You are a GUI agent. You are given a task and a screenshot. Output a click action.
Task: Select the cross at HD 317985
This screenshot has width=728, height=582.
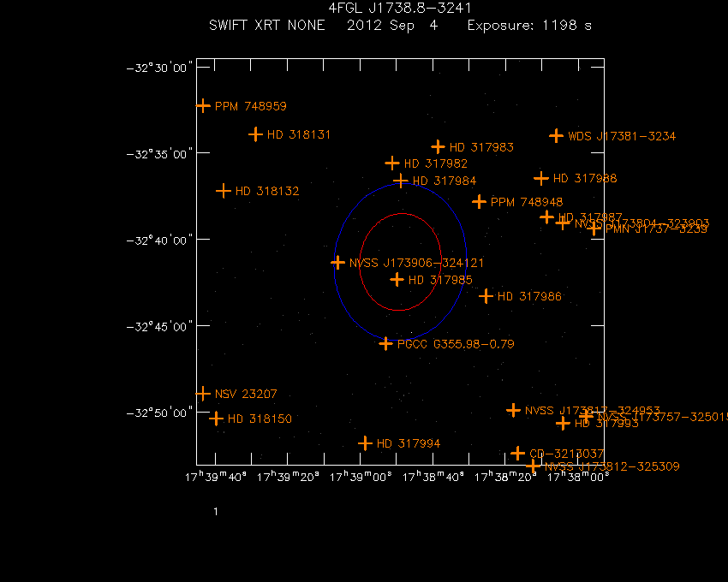coord(397,279)
